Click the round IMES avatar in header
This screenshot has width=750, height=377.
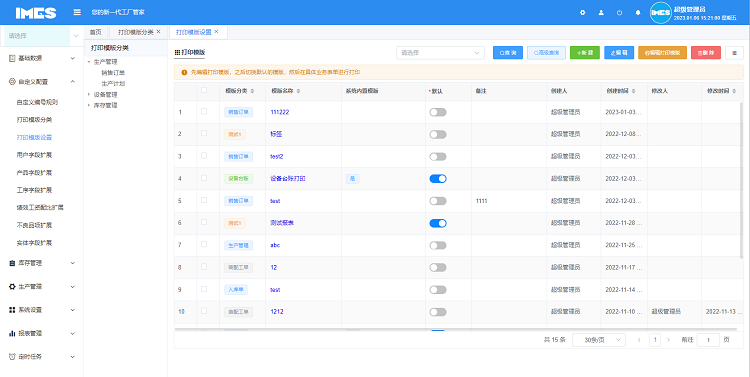(661, 13)
